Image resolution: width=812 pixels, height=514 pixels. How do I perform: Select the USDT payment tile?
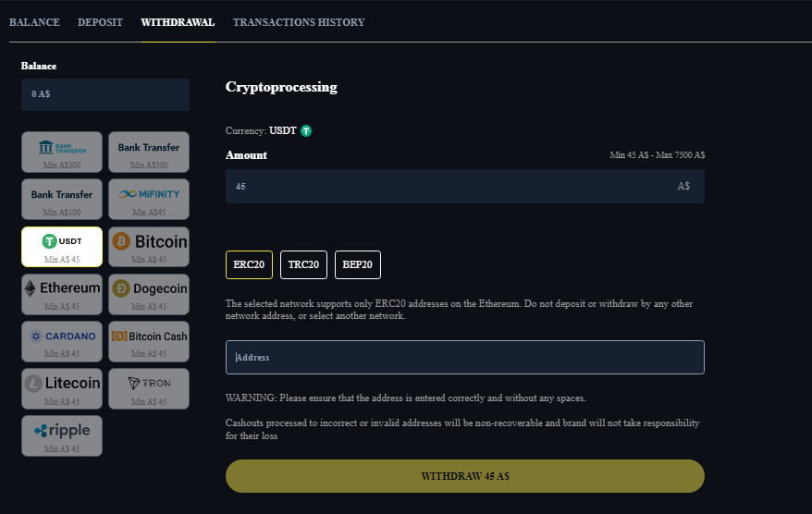click(62, 246)
